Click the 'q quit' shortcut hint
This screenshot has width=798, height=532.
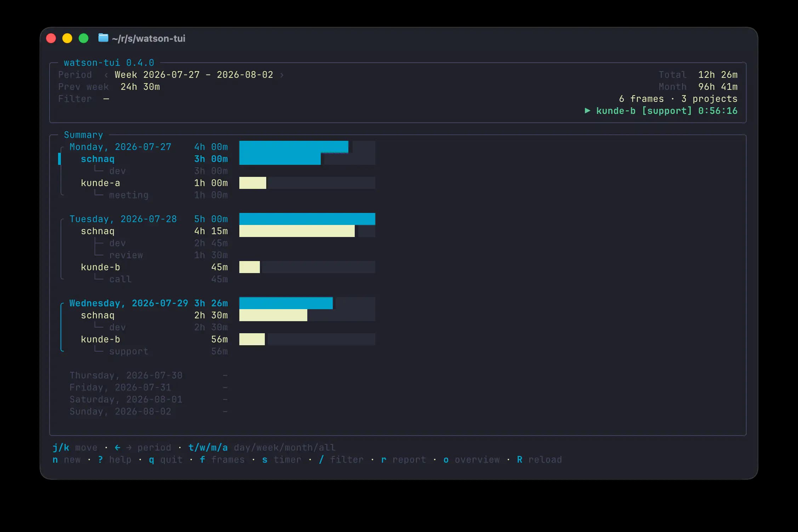pos(166,459)
